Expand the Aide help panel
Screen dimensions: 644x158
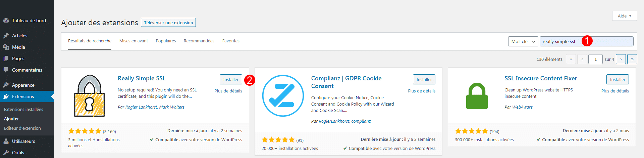(x=625, y=16)
